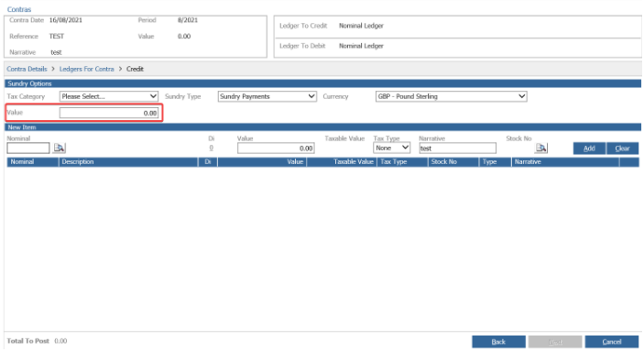Open the Sundry Type dropdown

point(267,96)
